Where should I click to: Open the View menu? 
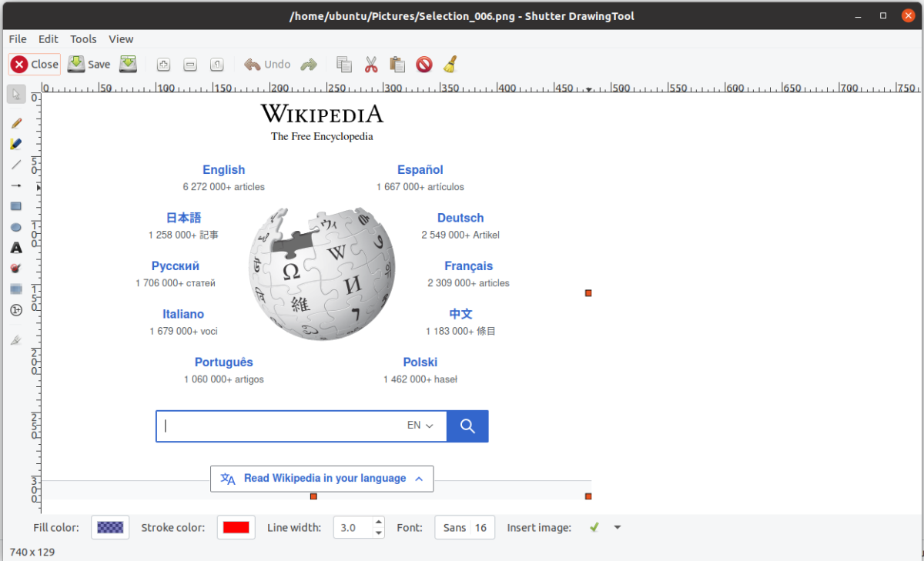[x=121, y=39]
